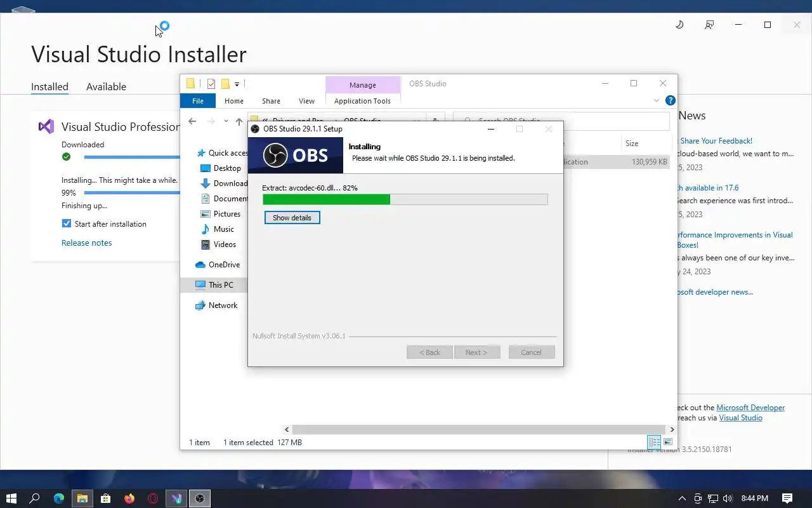Open the Visual Studio support link
The image size is (812, 508).
coord(740,418)
